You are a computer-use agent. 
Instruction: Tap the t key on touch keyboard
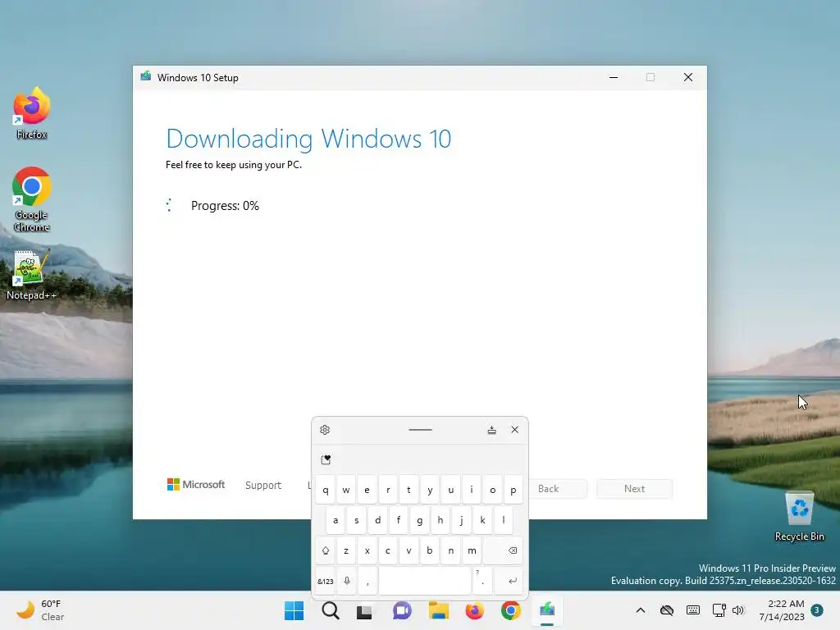pyautogui.click(x=409, y=490)
